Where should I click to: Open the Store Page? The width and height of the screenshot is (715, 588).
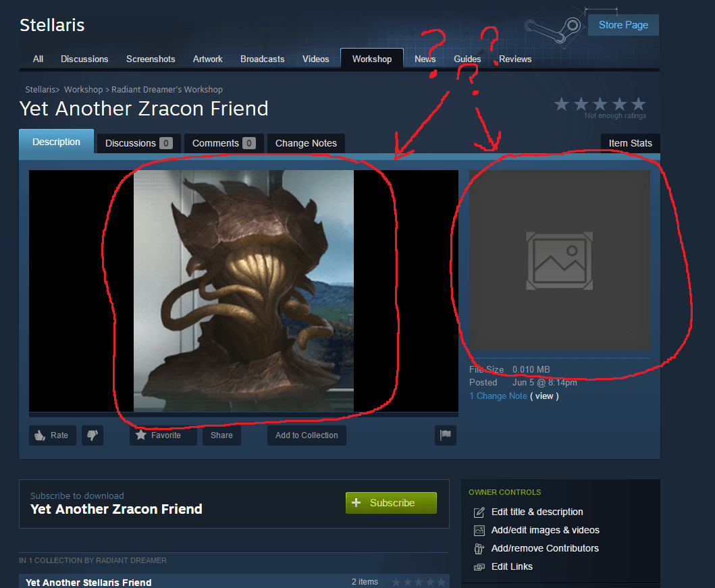coord(623,24)
